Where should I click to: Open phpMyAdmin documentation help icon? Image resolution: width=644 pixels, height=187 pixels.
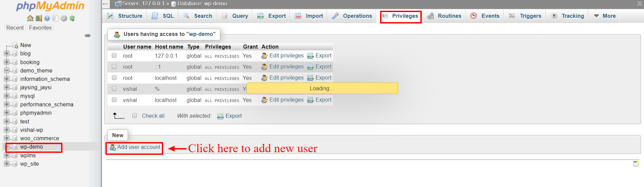pos(47,18)
